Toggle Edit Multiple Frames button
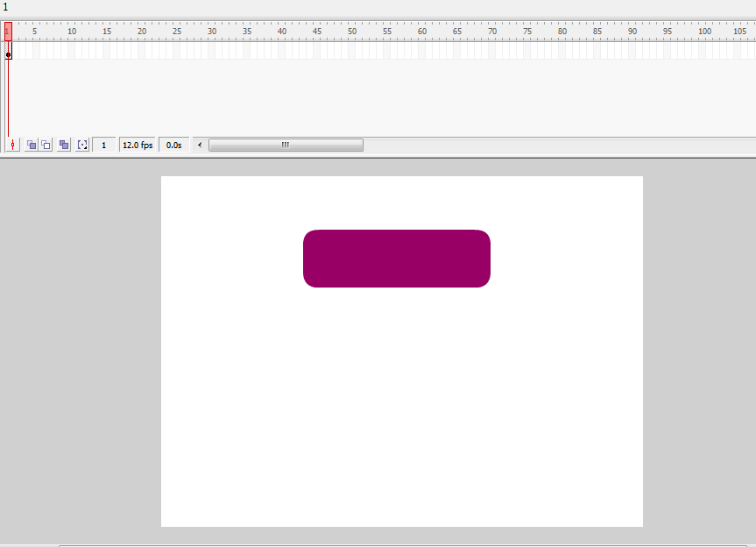This screenshot has height=547, width=756. pos(64,145)
